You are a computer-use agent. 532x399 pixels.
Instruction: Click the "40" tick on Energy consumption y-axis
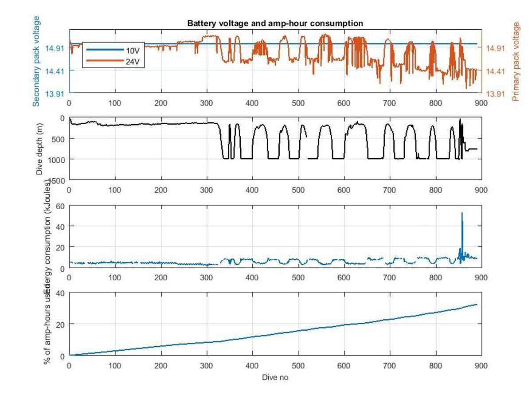61,227
